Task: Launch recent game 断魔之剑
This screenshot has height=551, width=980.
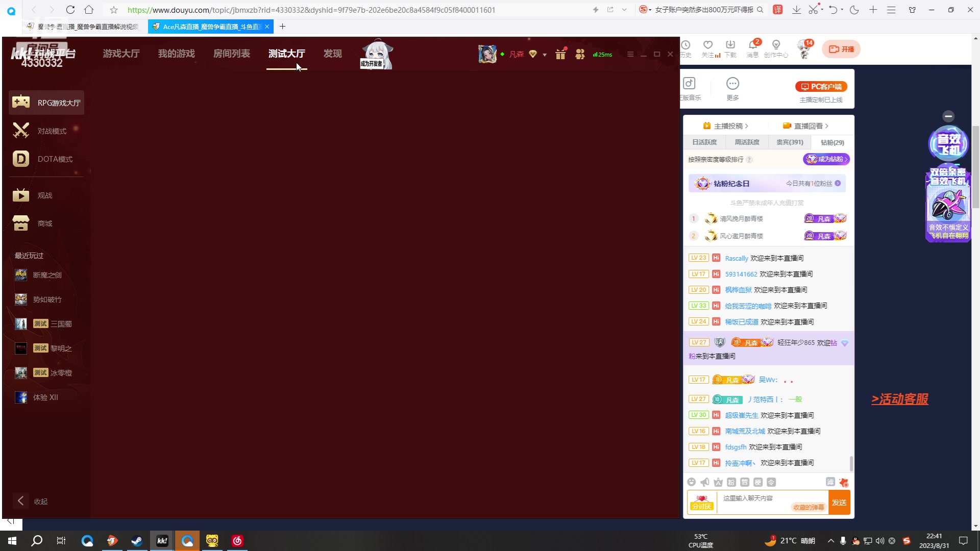Action: point(39,275)
